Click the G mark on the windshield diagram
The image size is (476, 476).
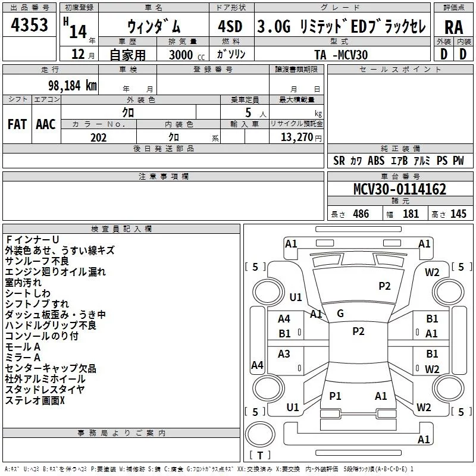coord(340,314)
